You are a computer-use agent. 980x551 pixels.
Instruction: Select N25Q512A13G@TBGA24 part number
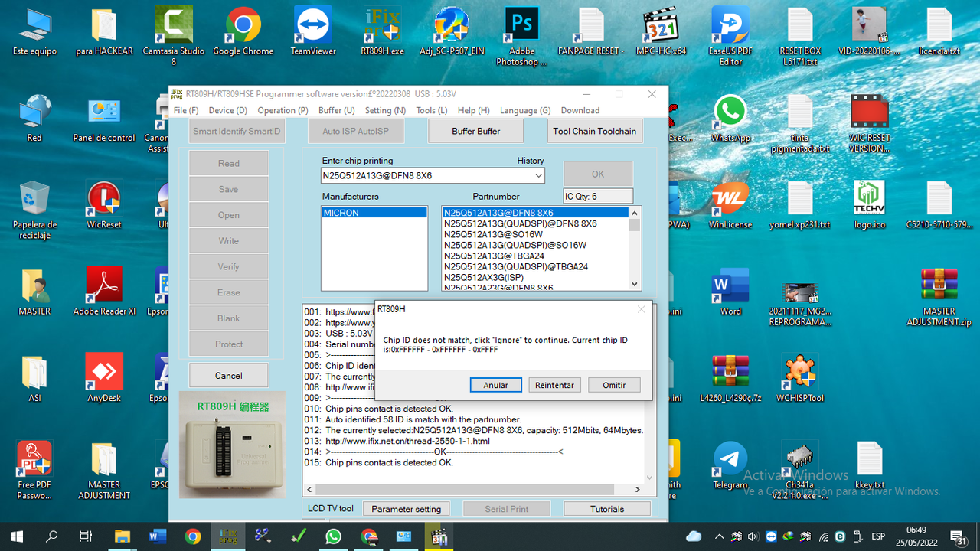point(535,256)
